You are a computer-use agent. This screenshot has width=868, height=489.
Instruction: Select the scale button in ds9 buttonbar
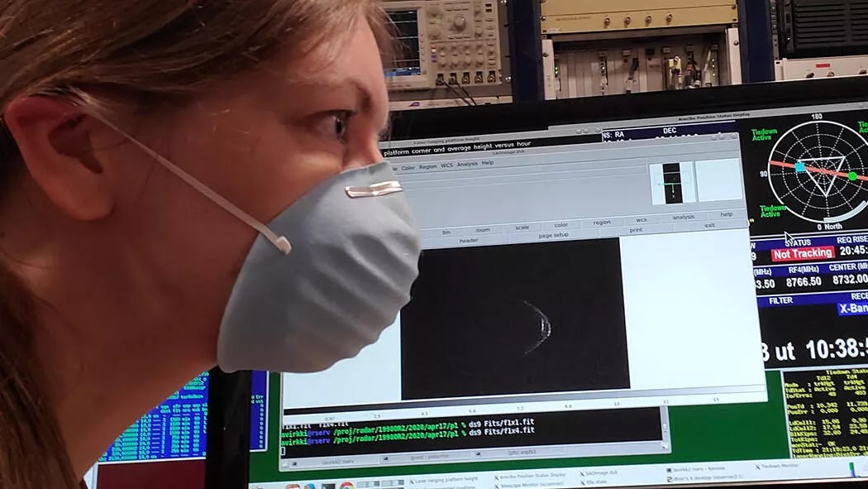[522, 228]
